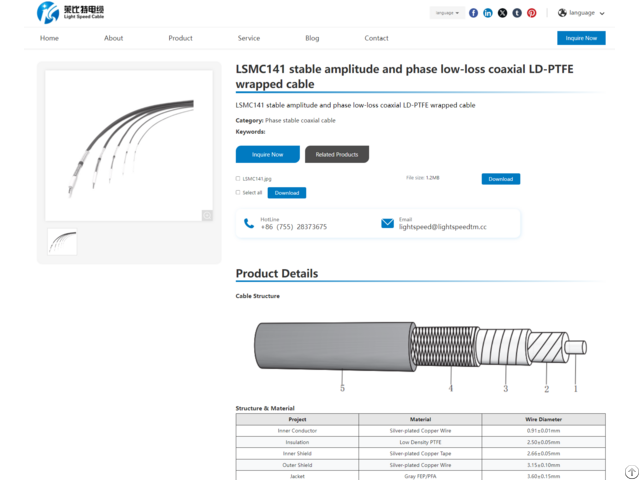The image size is (640, 480).
Task: Open the About menu item
Action: pos(113,38)
